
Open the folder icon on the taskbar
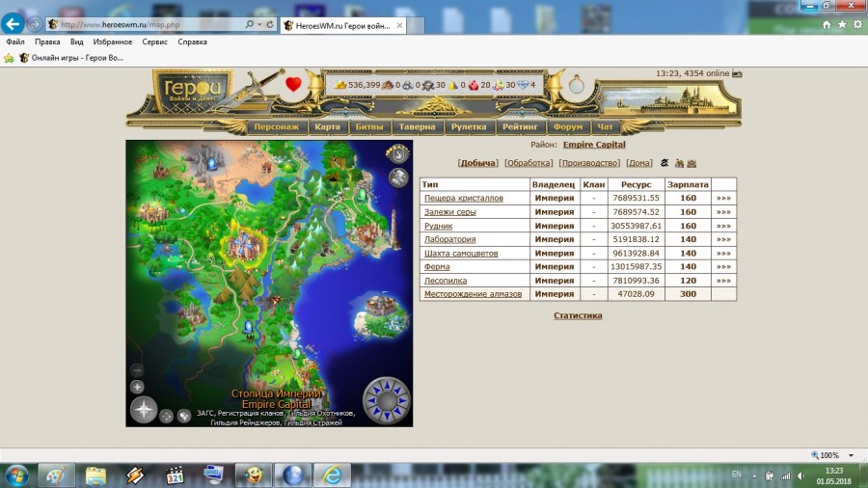pyautogui.click(x=95, y=475)
